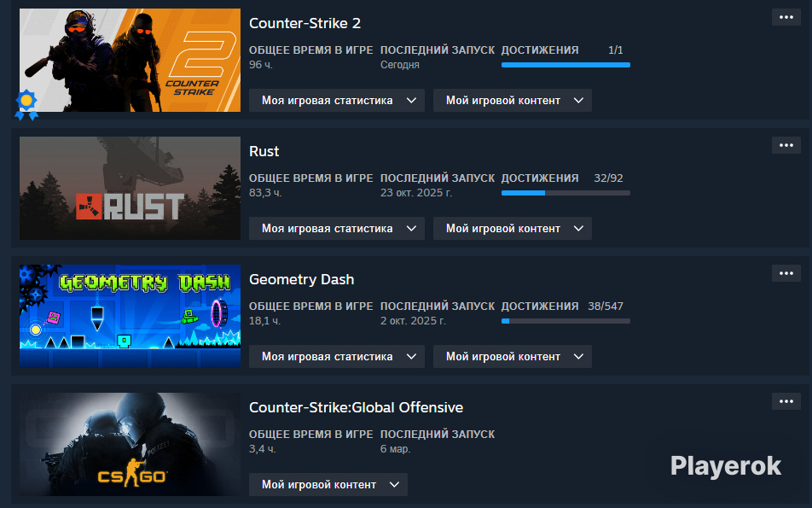The height and width of the screenshot is (508, 812).
Task: Open the Rust game title link
Action: click(x=264, y=151)
